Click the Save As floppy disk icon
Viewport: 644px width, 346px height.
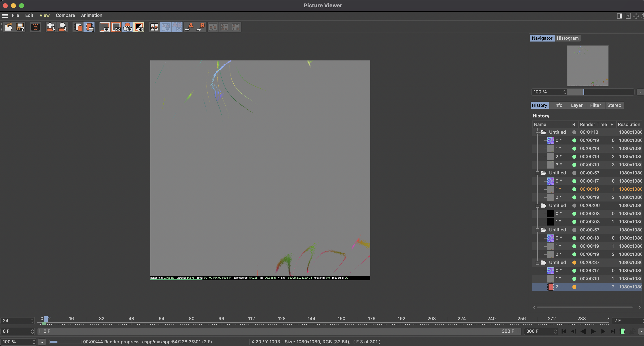21,27
